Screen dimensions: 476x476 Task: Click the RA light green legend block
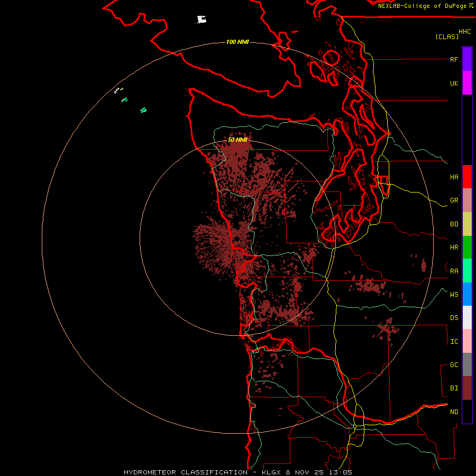coord(467,271)
